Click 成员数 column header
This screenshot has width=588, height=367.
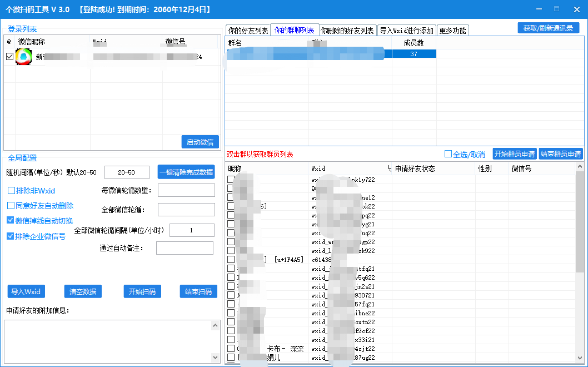pyautogui.click(x=414, y=43)
